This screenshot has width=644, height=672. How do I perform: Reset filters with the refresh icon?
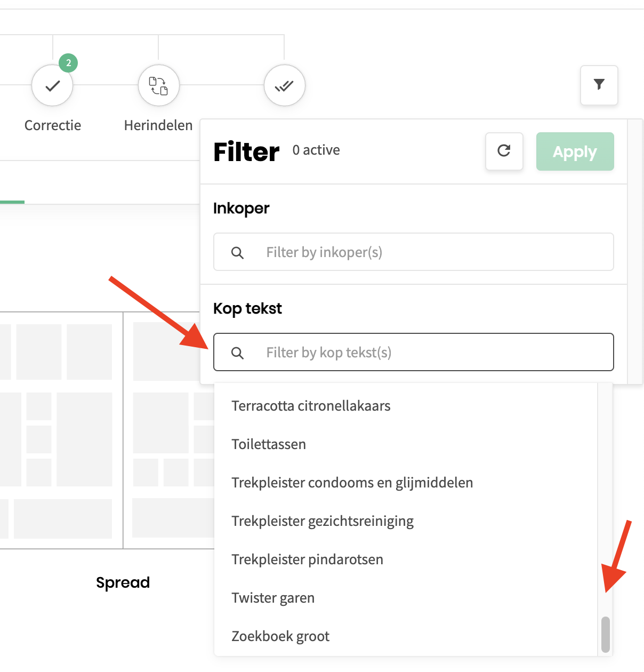pos(504,151)
